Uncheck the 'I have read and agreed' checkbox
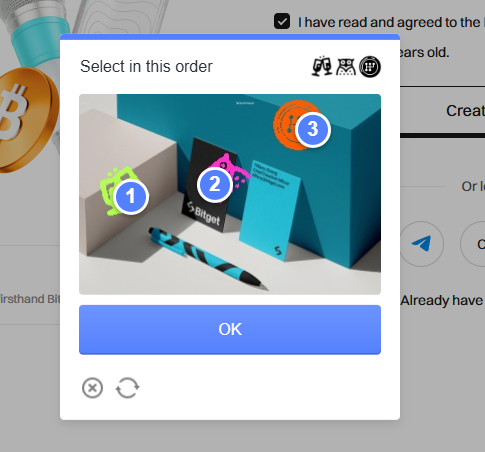 pyautogui.click(x=282, y=22)
